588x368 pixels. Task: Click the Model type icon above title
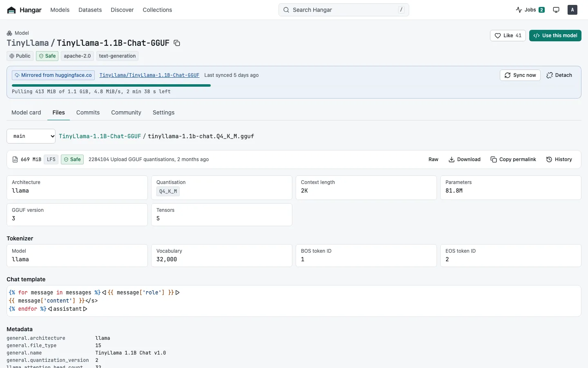click(9, 33)
